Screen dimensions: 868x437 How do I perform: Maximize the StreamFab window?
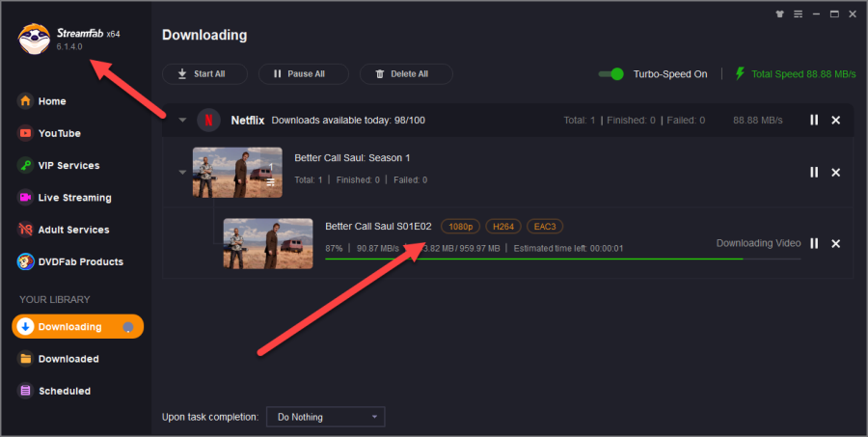834,14
